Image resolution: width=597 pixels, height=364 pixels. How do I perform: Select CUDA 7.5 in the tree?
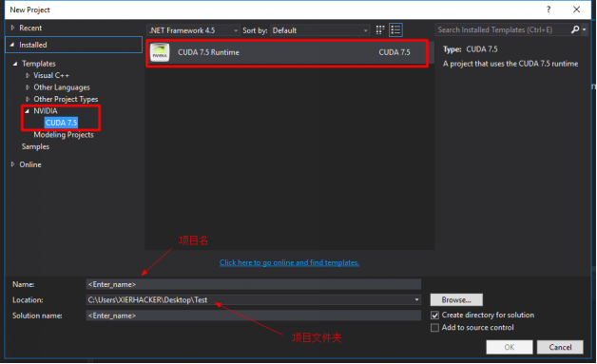[61, 123]
